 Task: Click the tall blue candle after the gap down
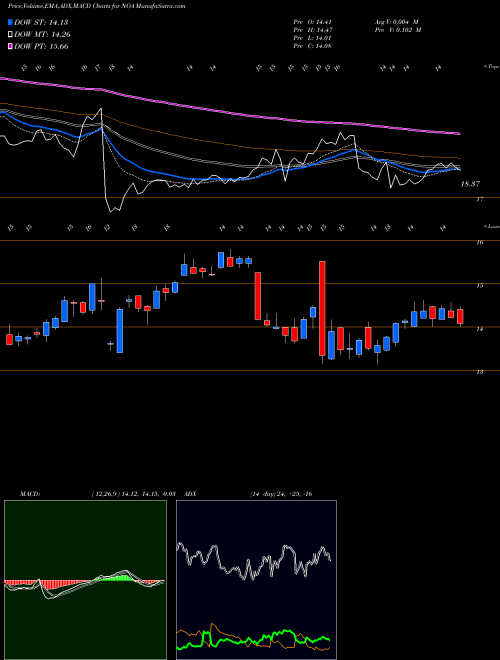120,331
